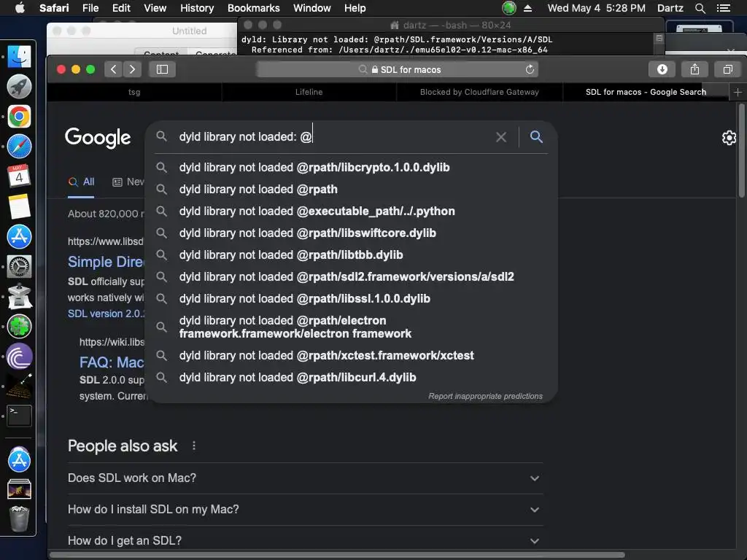
Task: Choose suggestion '@rpath/electron framework'
Action: 352,327
